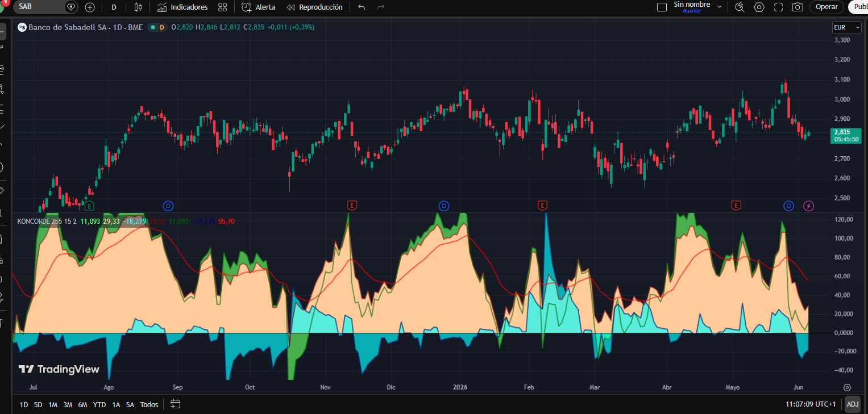Take a chart snapshot with camera icon
The height and width of the screenshot is (414, 868).
click(x=798, y=7)
